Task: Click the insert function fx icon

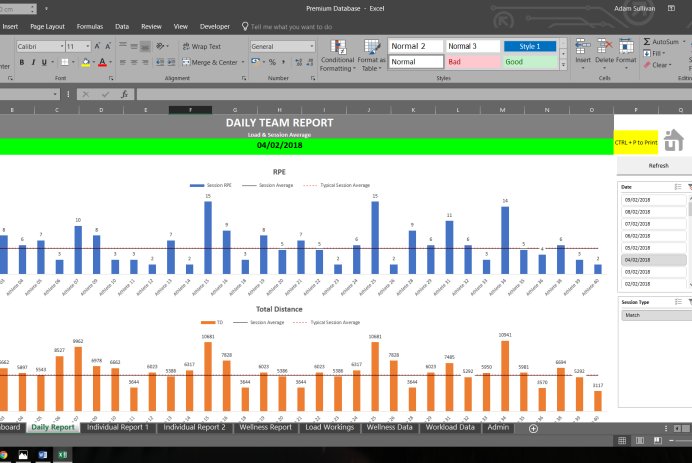Action: [x=125, y=94]
